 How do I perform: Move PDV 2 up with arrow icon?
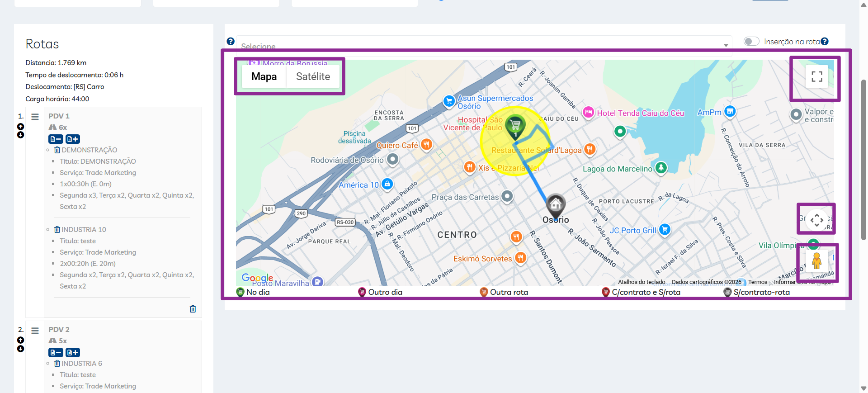pos(21,340)
